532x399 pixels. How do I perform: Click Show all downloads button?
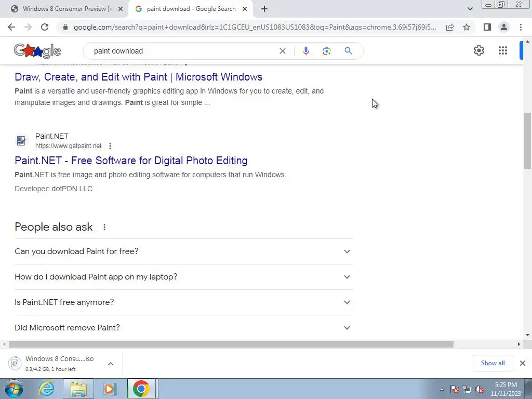tap(493, 363)
